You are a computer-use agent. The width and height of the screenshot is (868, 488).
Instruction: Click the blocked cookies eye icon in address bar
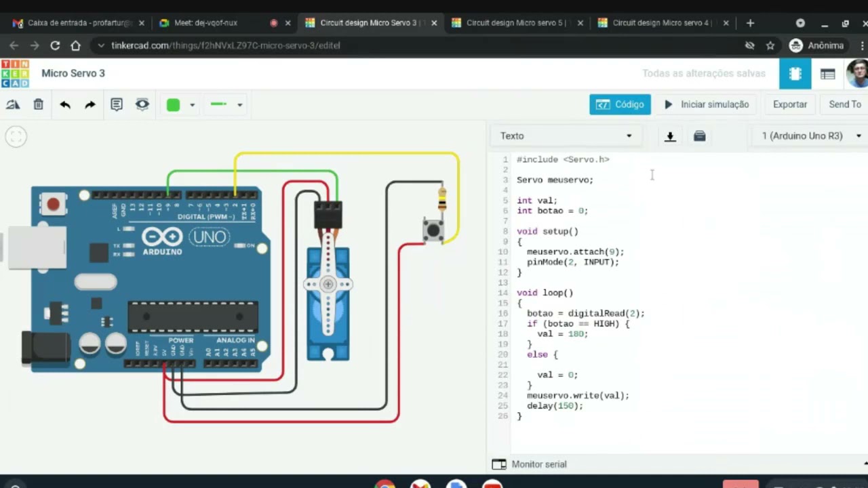pyautogui.click(x=749, y=45)
